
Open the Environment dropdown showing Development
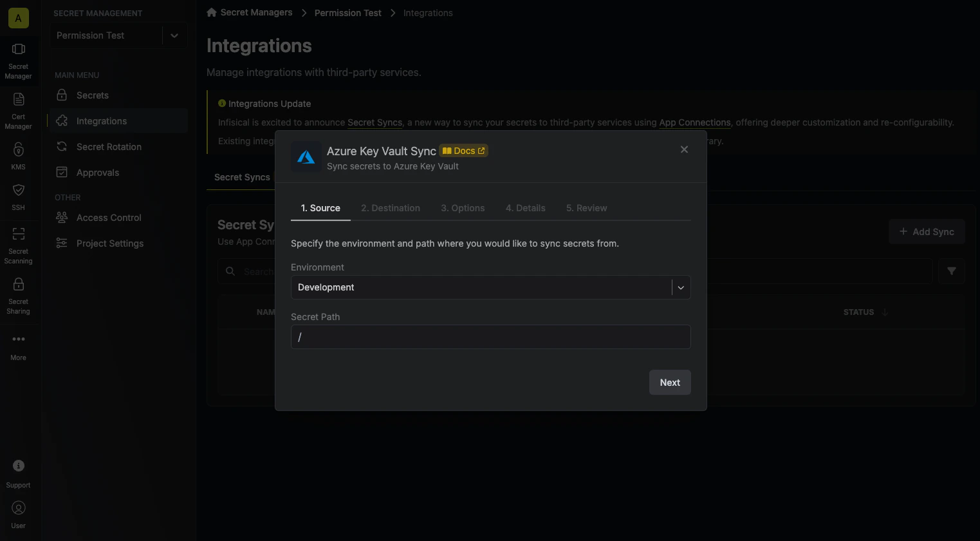click(490, 287)
